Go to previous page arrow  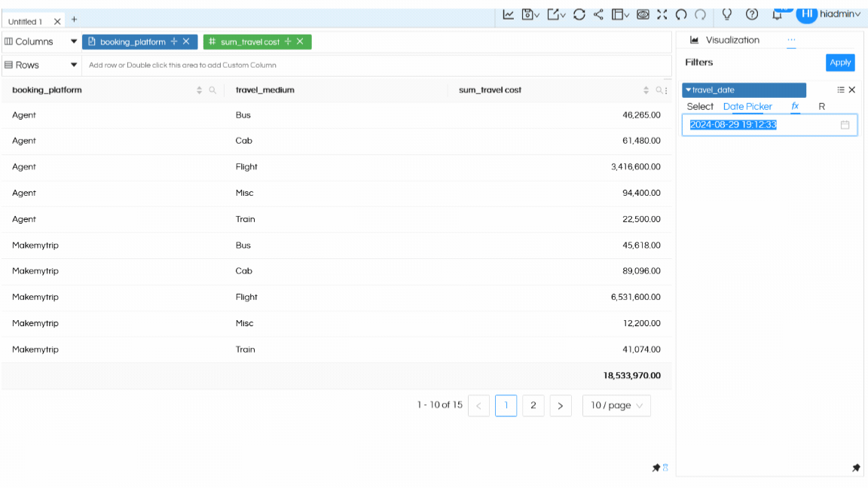pyautogui.click(x=479, y=406)
